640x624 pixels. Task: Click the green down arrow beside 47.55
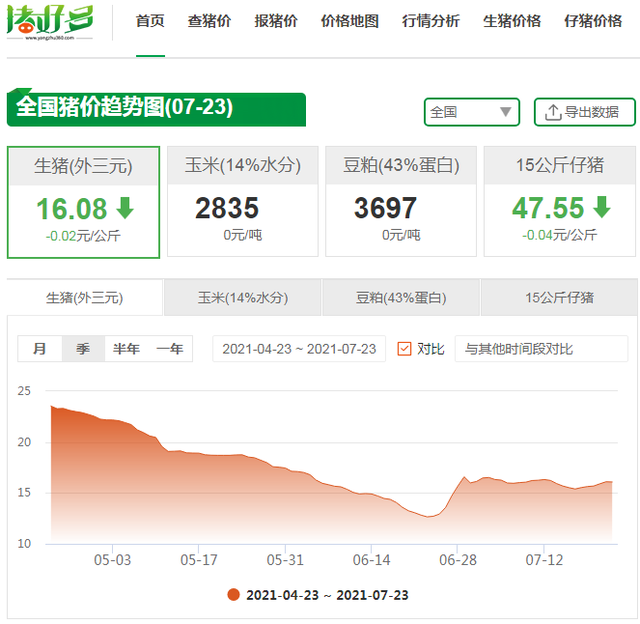(x=602, y=207)
